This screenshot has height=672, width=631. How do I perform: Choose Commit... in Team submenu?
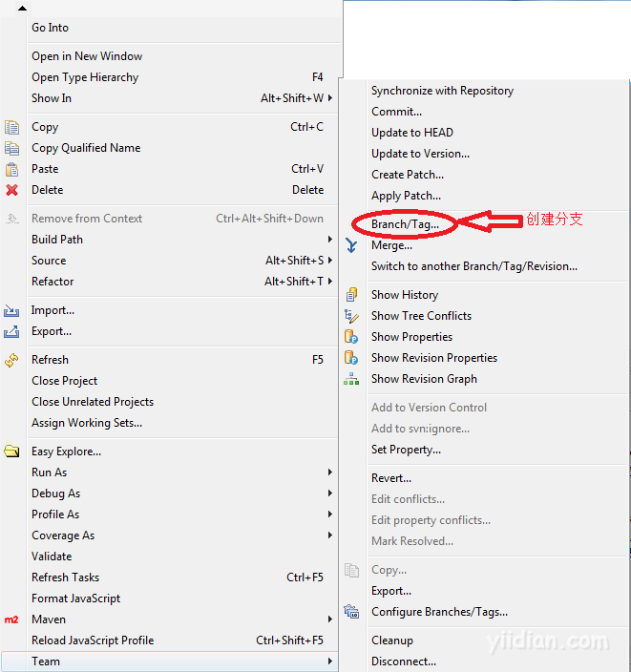click(x=396, y=112)
